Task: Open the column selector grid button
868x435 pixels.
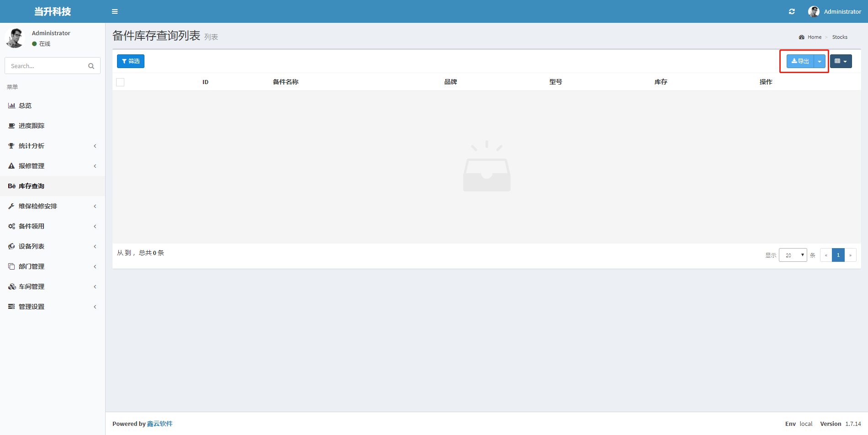Action: (841, 61)
